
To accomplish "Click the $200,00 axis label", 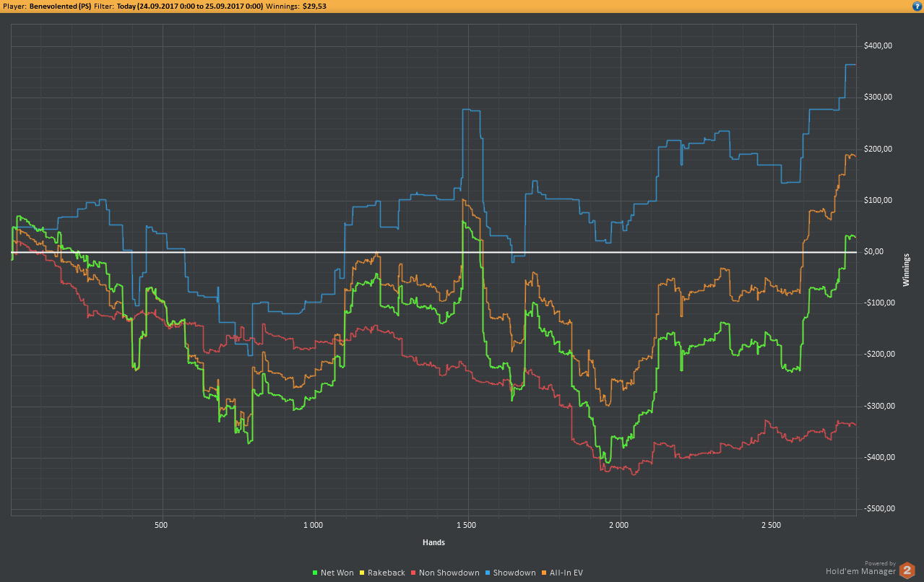I will (878, 149).
